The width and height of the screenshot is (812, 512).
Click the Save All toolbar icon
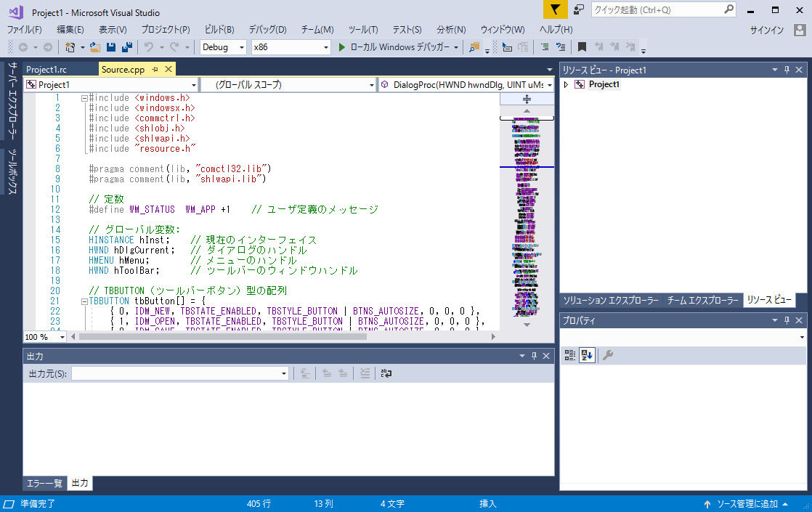(127, 47)
